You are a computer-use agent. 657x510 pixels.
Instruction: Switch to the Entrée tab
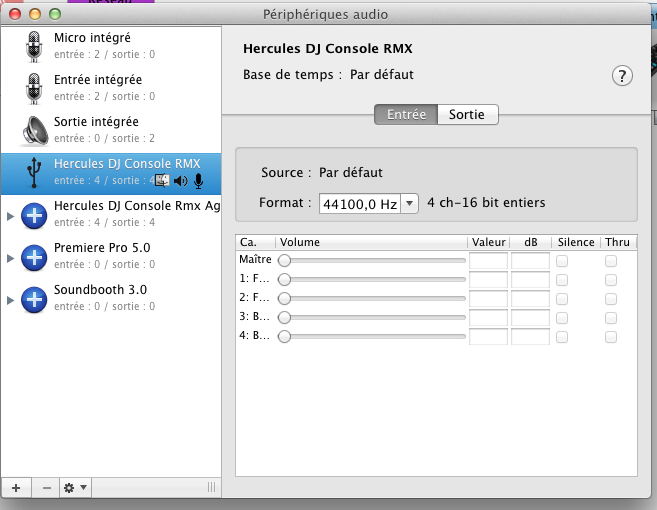coord(406,115)
